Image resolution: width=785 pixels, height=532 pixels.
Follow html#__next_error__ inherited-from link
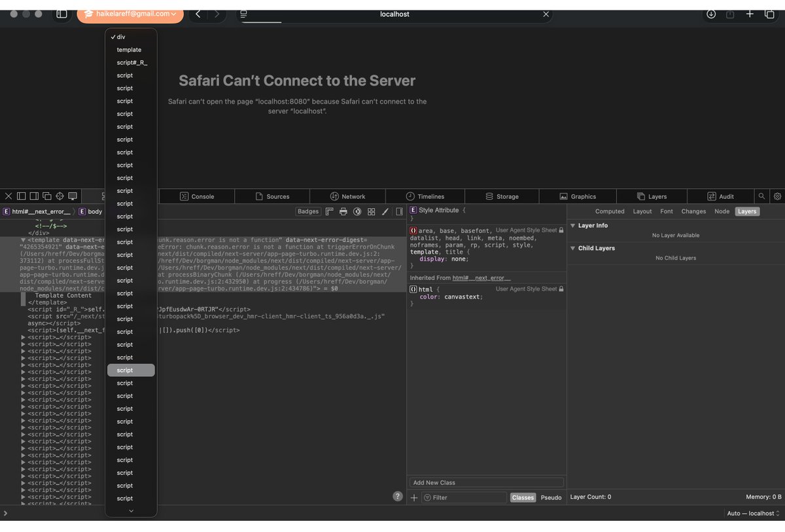point(481,278)
